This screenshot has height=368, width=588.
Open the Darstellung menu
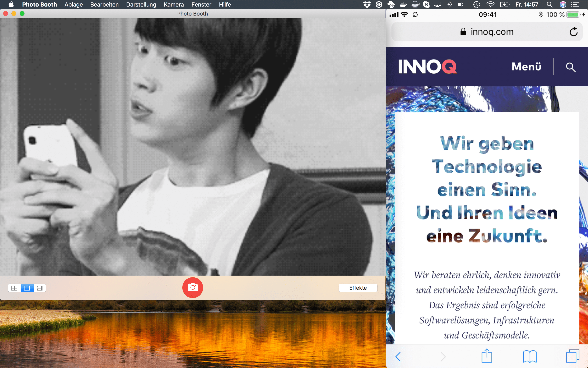click(x=141, y=4)
